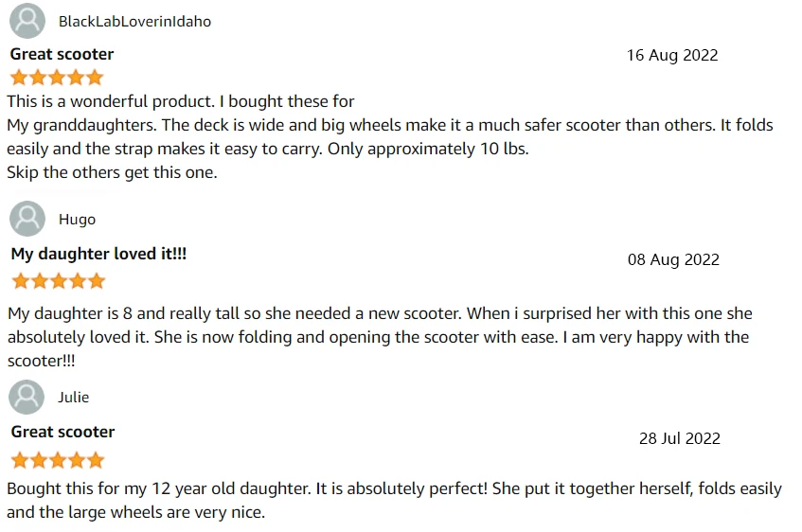This screenshot has height=532, width=802.
Task: Click Hugo's profile avatar icon
Action: tap(27, 219)
